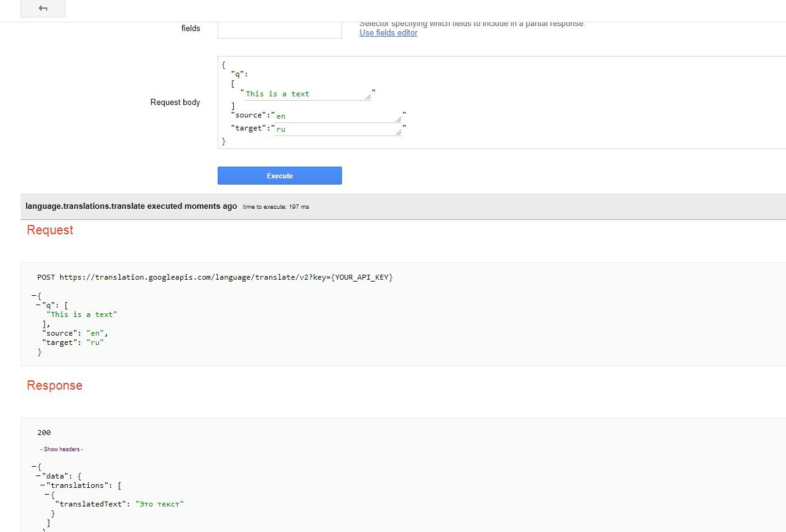786x532 pixels.
Task: Click the Response heading
Action: point(55,385)
